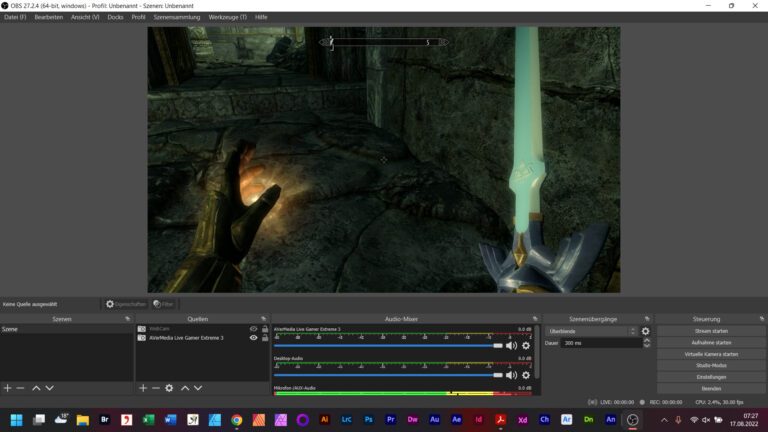Open Adobe After Effects from taskbar

tap(456, 420)
